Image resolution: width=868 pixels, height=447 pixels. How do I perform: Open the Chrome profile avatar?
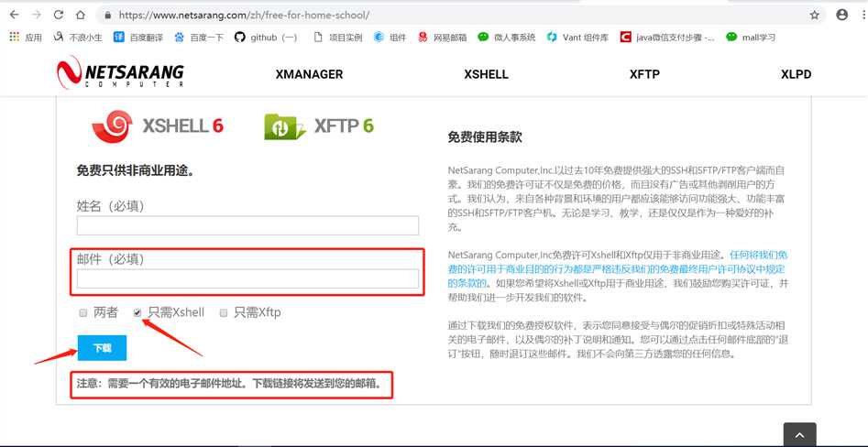(x=842, y=15)
